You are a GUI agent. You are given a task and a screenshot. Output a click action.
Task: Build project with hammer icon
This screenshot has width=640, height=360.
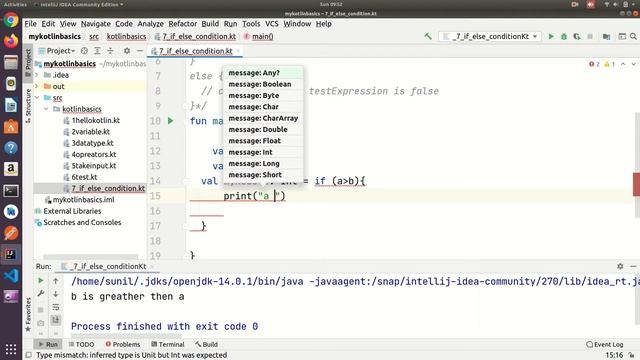point(428,36)
